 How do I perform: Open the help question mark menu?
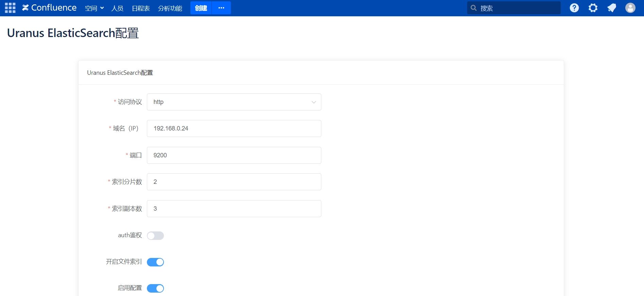pyautogui.click(x=574, y=8)
